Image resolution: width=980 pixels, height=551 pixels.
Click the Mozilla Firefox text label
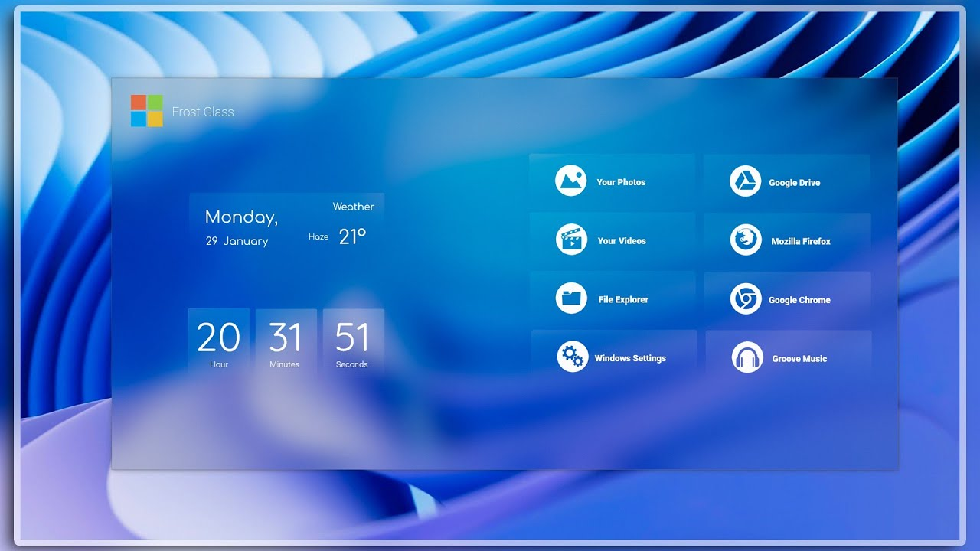click(x=801, y=241)
